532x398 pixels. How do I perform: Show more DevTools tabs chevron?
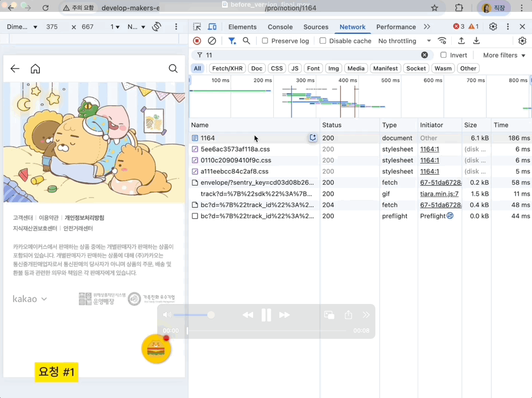[x=427, y=27]
